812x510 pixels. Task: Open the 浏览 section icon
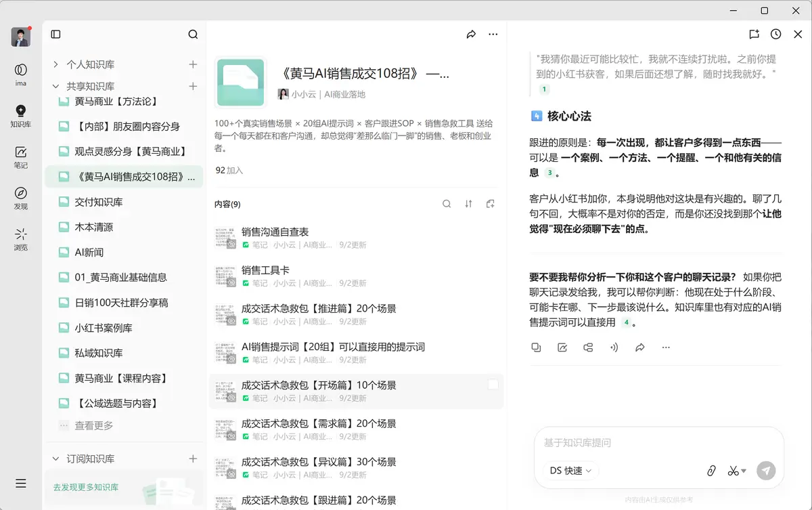click(21, 239)
